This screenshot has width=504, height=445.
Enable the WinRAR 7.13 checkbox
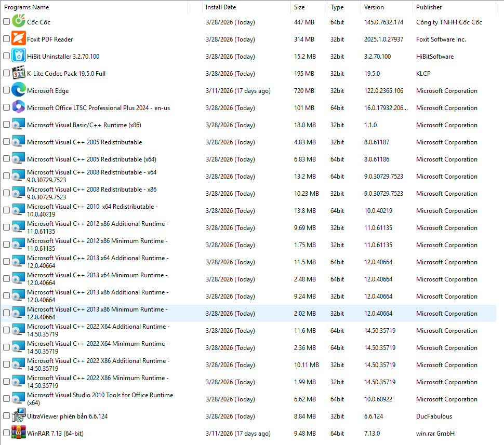point(6,433)
